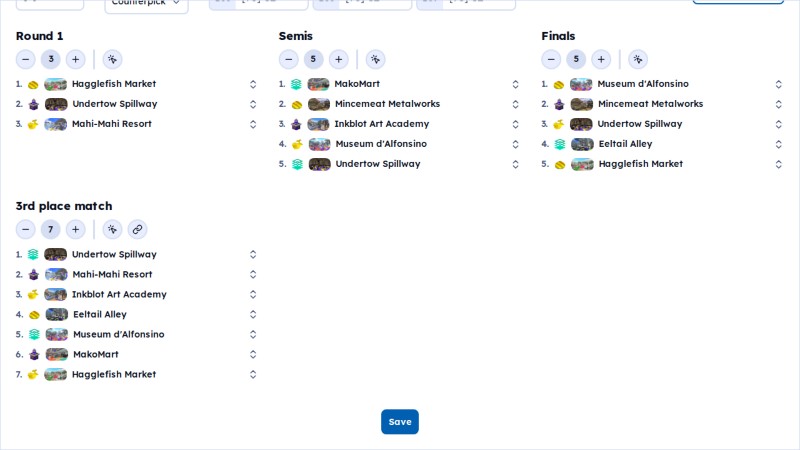Increase Finals map count
Image resolution: width=800 pixels, height=450 pixels.
(601, 59)
